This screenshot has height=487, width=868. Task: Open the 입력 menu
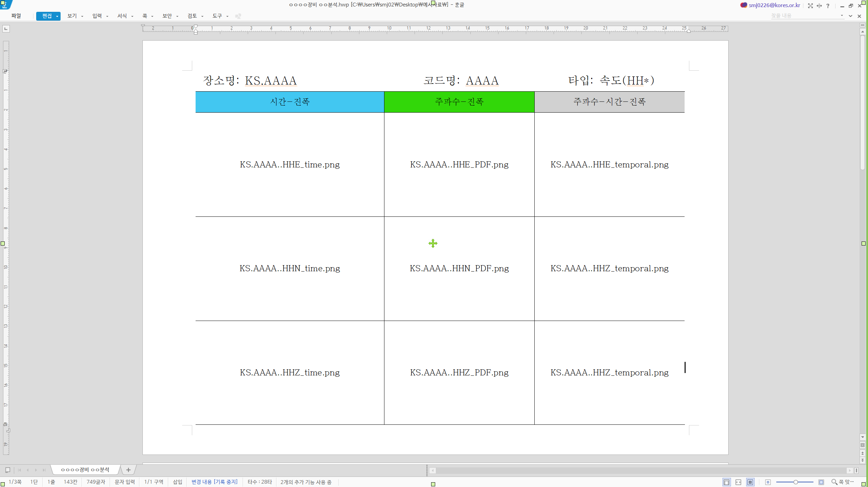pos(97,16)
